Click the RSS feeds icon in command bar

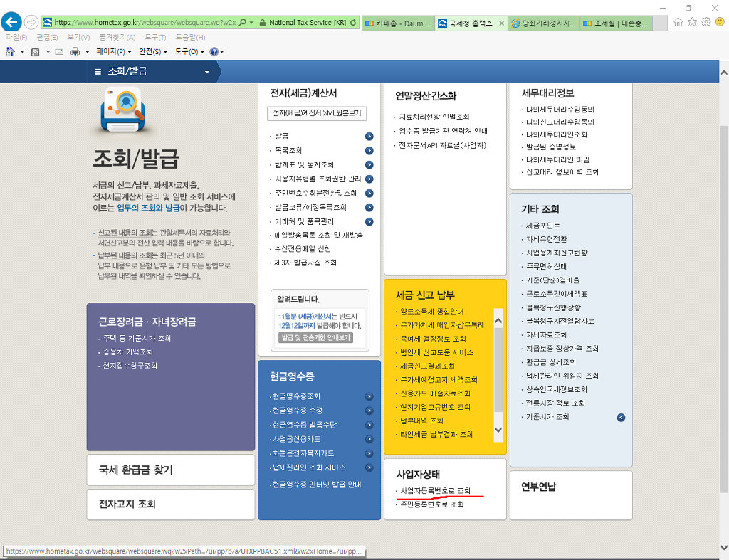35,52
